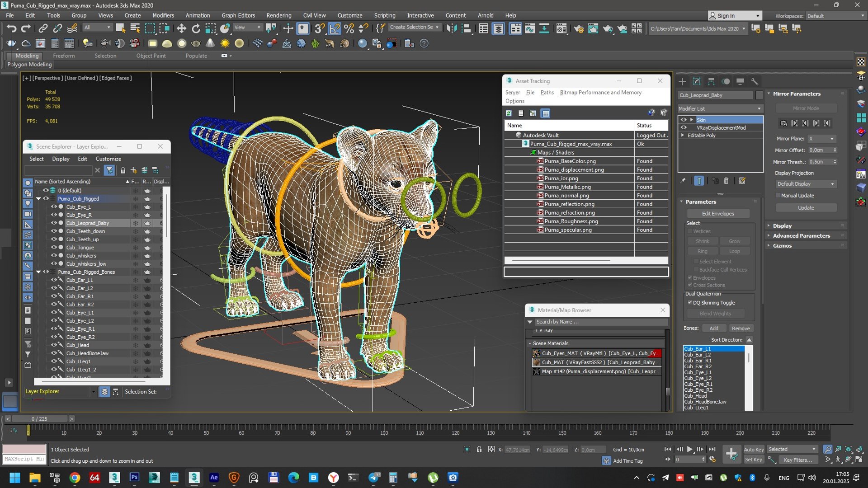Click the Search by Name field
The height and width of the screenshot is (488, 868).
(x=601, y=322)
